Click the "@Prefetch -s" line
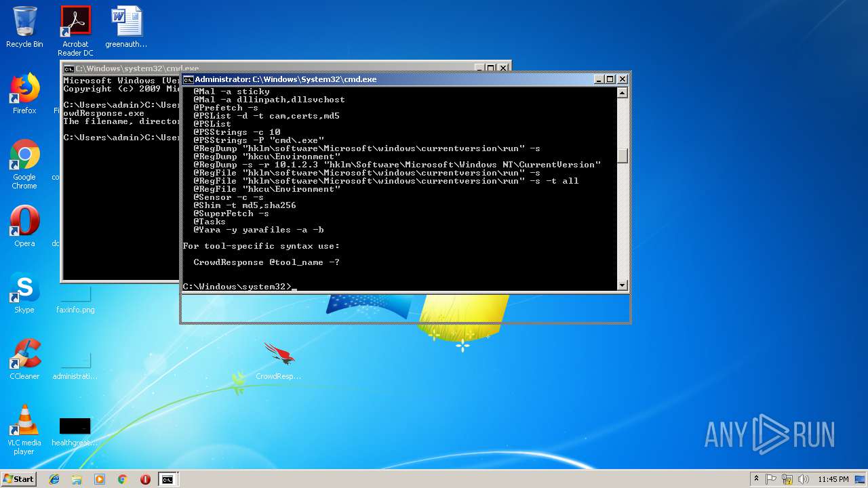The image size is (868, 488). 226,108
